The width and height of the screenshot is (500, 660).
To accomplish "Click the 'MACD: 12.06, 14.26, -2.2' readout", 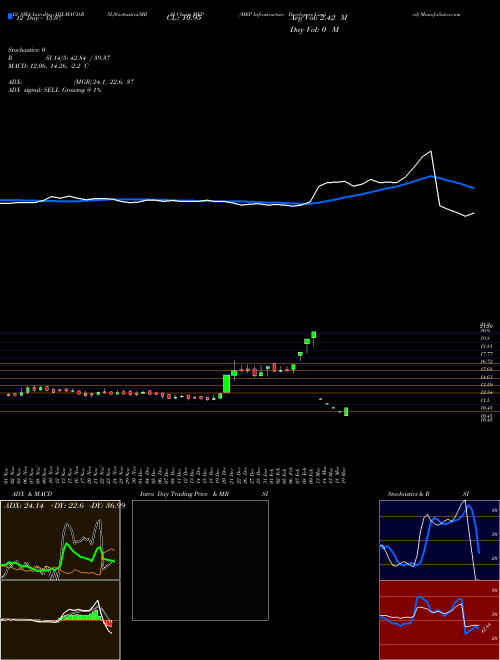I will click(x=45, y=66).
